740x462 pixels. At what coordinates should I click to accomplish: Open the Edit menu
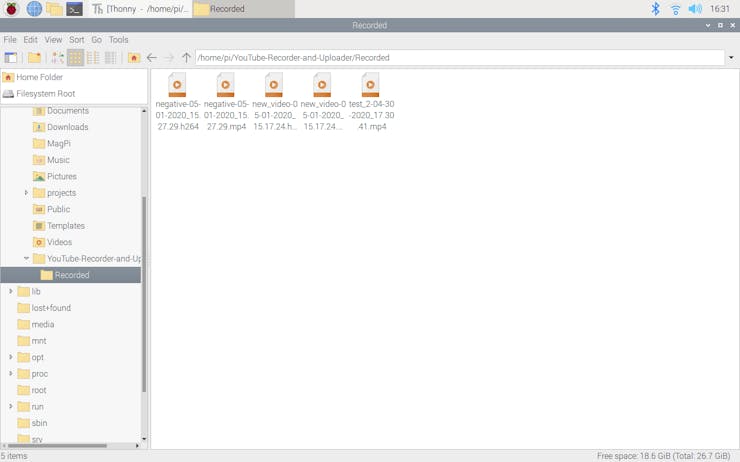30,40
